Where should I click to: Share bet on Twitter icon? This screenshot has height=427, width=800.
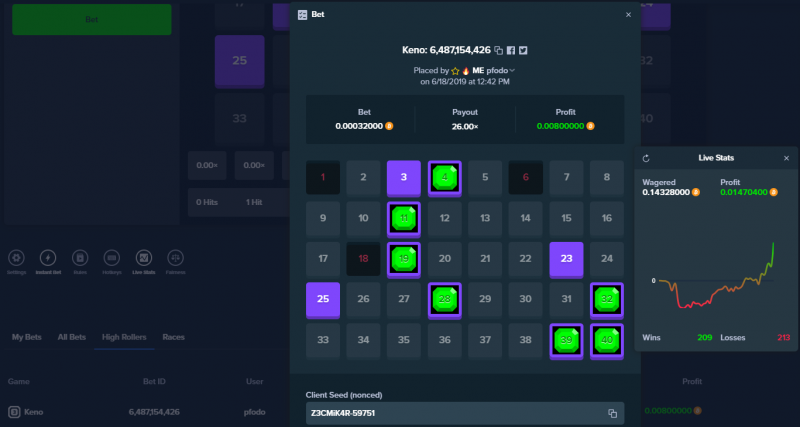coord(522,51)
